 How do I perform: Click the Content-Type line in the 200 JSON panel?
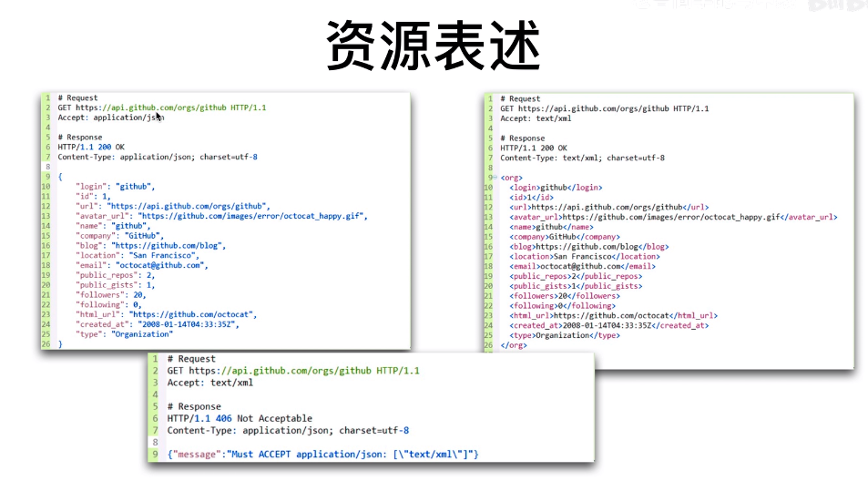(158, 158)
